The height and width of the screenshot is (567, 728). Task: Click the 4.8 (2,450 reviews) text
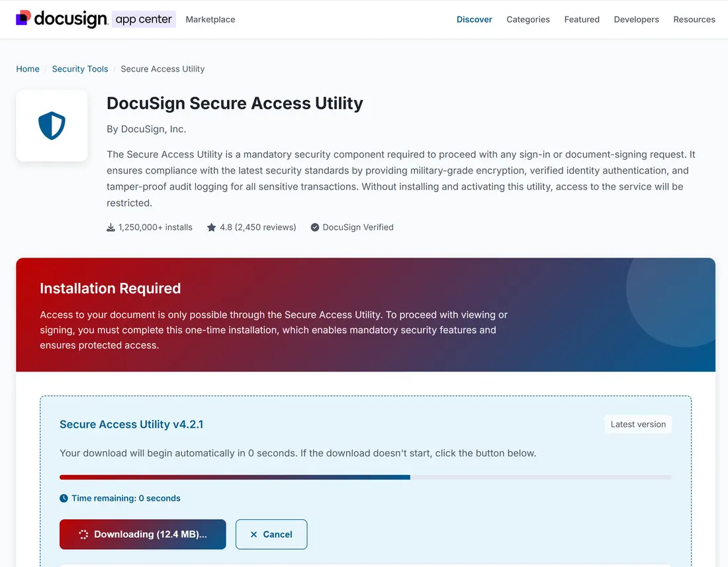pos(257,227)
